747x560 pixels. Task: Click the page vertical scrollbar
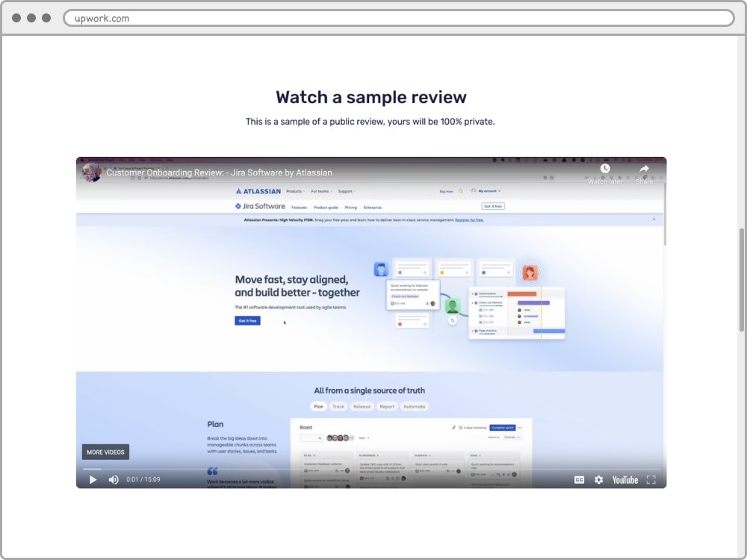[741, 279]
